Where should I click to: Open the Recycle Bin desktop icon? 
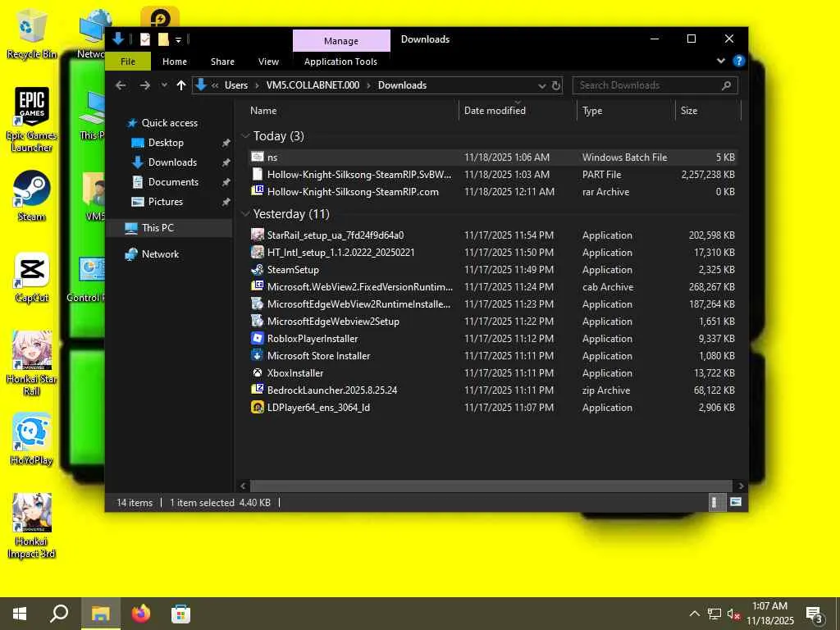pos(31,33)
